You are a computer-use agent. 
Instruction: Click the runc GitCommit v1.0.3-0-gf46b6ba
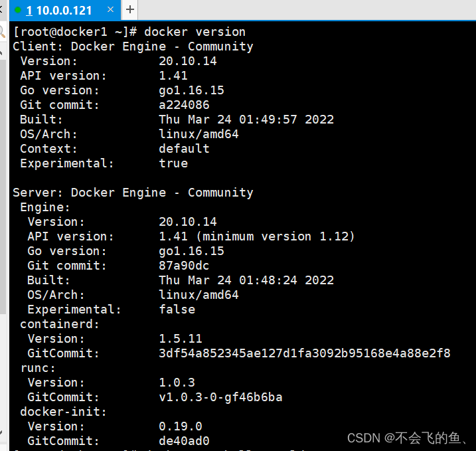[x=220, y=397]
